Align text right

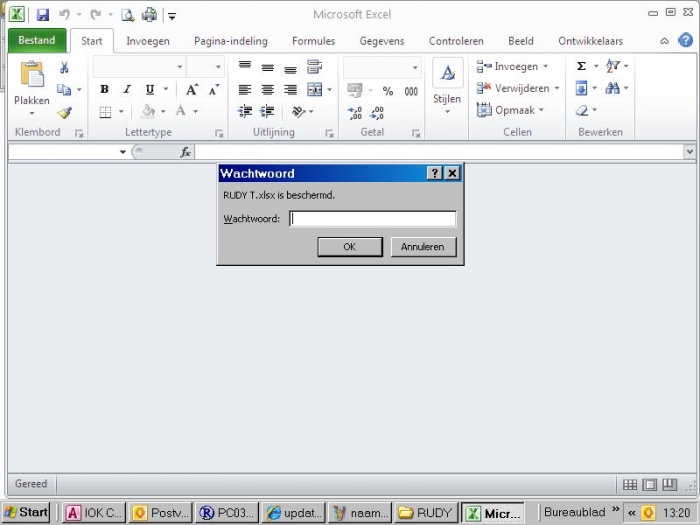pos(290,90)
